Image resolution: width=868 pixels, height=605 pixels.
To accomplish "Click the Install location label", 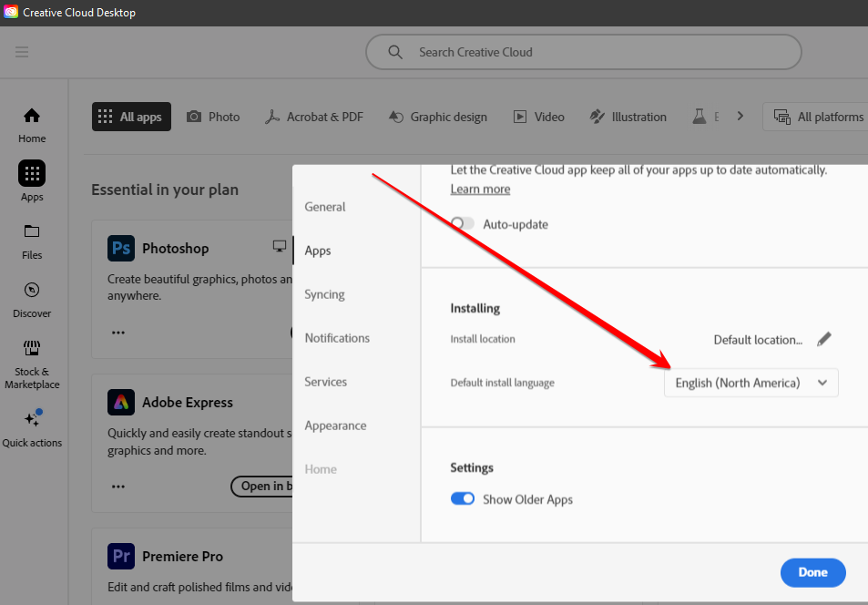I will point(483,339).
